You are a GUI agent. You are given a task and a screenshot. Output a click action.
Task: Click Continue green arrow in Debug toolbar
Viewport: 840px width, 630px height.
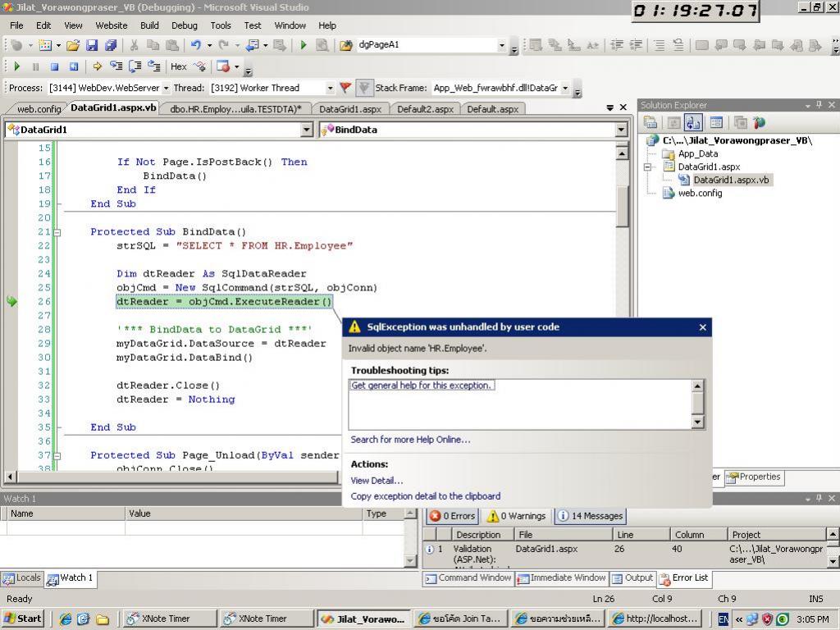(x=16, y=66)
